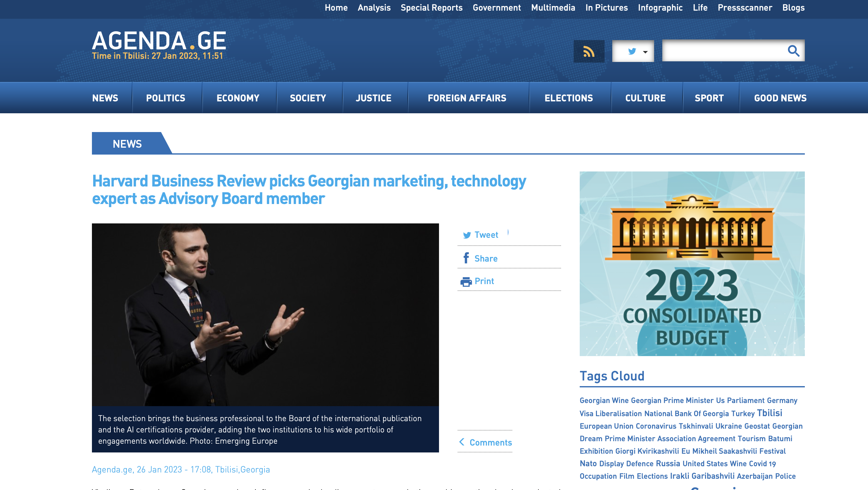Click the Agenda.ge logo
This screenshot has width=868, height=490.
point(159,41)
